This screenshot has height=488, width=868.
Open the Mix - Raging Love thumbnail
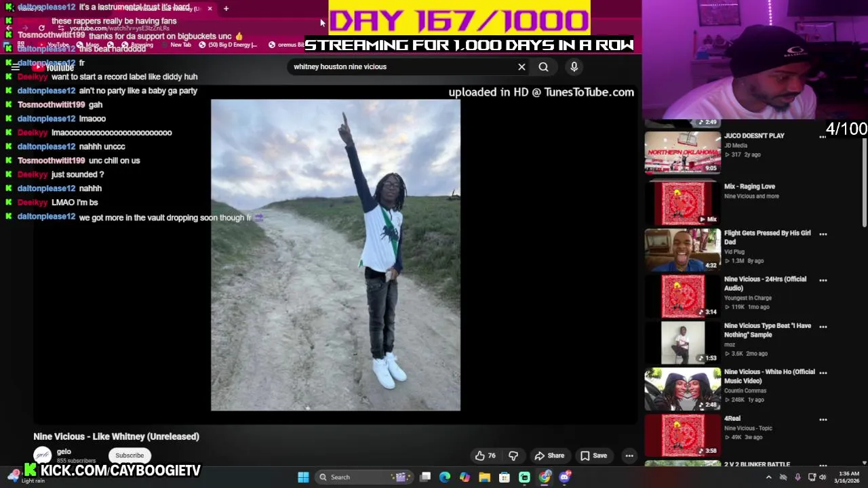click(x=682, y=203)
